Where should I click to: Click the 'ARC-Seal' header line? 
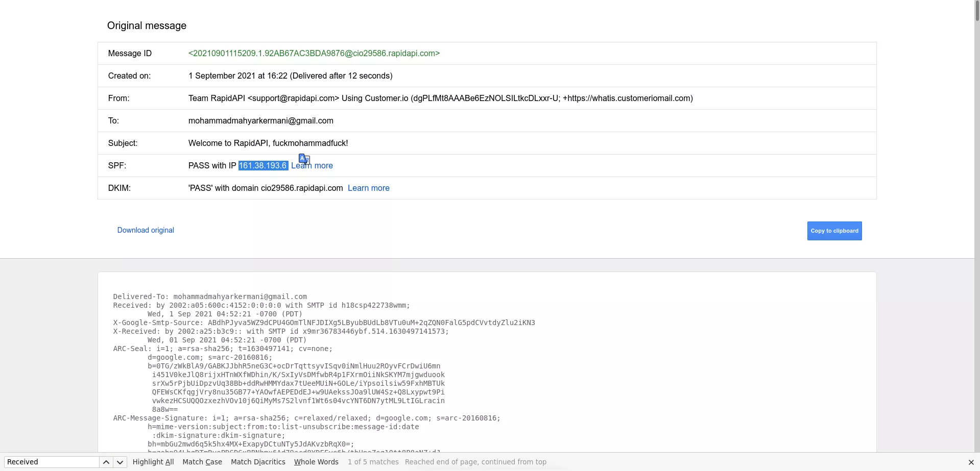[223, 349]
